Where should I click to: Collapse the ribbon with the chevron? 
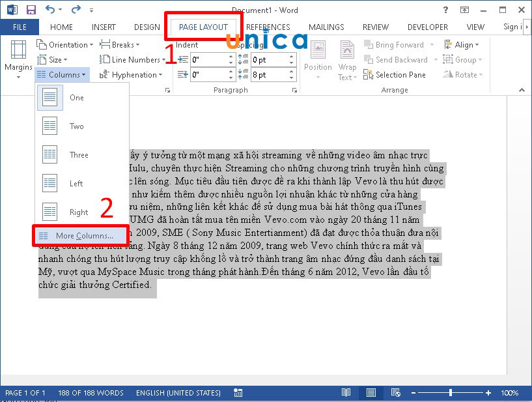coord(522,90)
